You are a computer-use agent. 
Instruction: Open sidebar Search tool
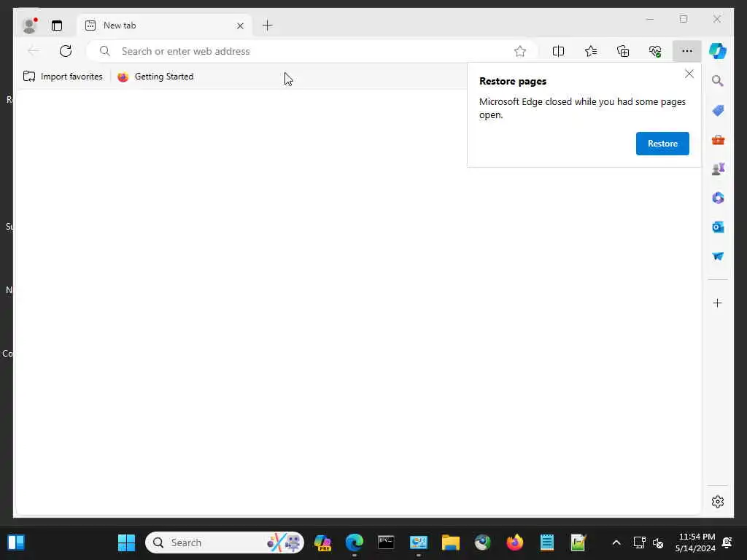click(718, 81)
